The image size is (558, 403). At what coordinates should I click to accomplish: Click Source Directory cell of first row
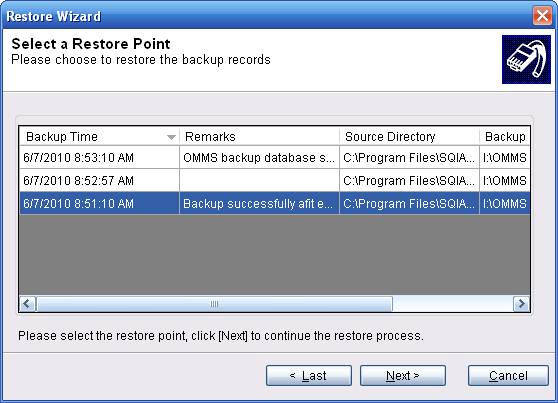coord(409,157)
